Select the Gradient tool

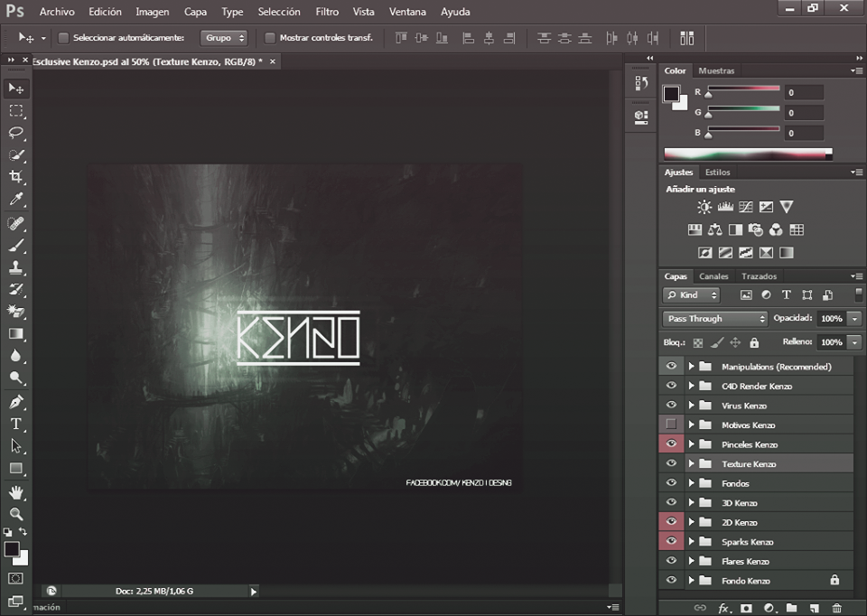(x=16, y=333)
